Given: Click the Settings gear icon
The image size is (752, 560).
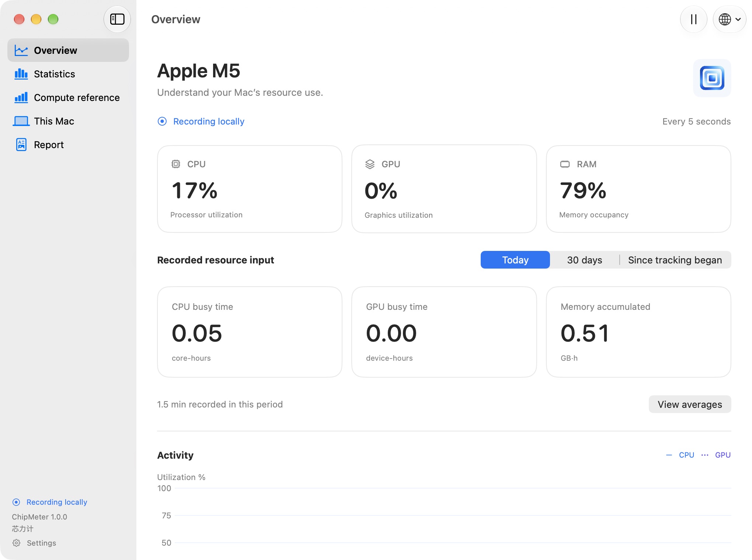Looking at the screenshot, I should (16, 543).
